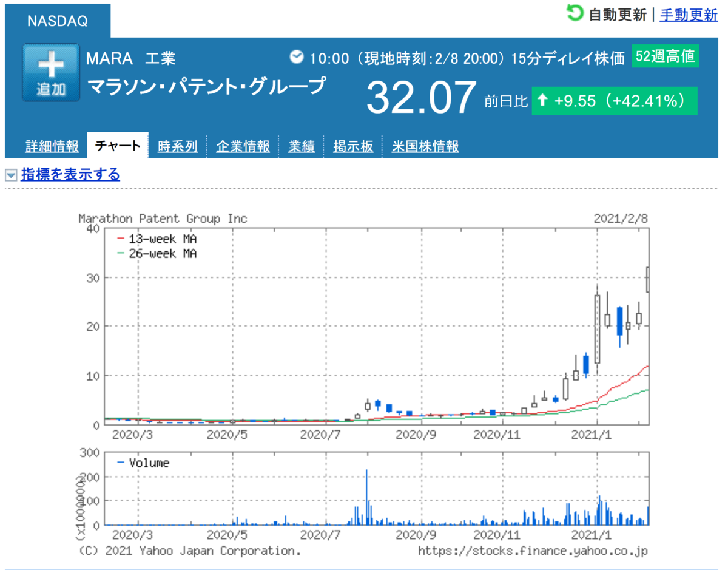The height and width of the screenshot is (570, 728).
Task: Click the マラソン・パテント・グループ company name
Action: pyautogui.click(x=207, y=87)
